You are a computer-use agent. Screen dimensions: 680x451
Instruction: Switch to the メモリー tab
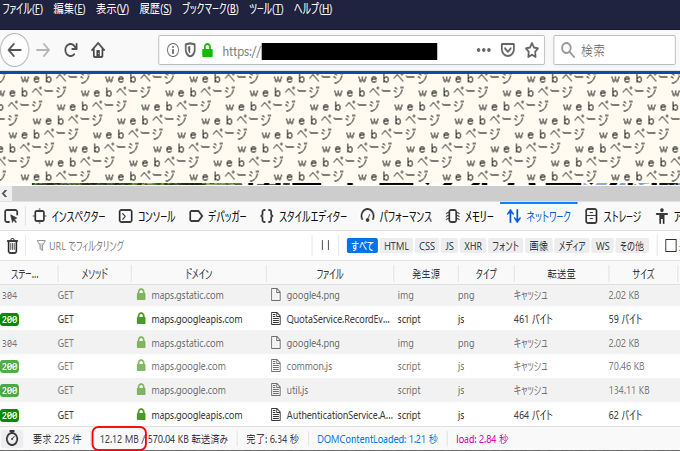click(x=470, y=216)
